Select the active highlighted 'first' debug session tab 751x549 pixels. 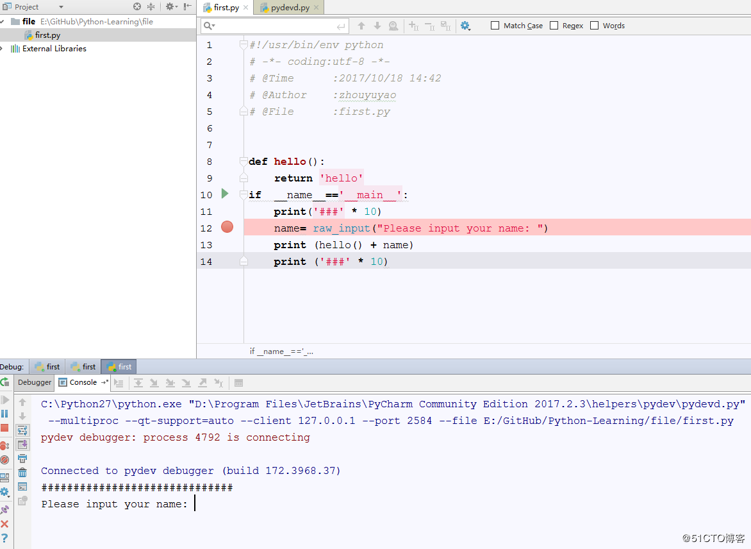pos(119,367)
